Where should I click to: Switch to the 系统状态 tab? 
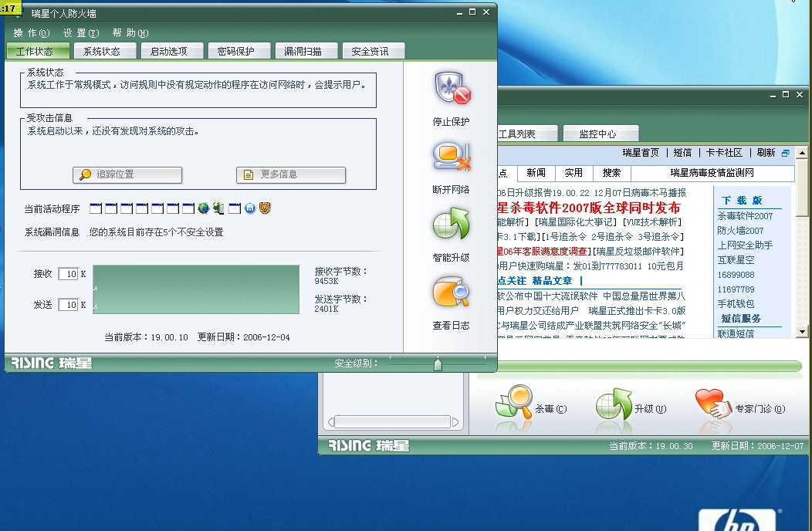(x=105, y=51)
